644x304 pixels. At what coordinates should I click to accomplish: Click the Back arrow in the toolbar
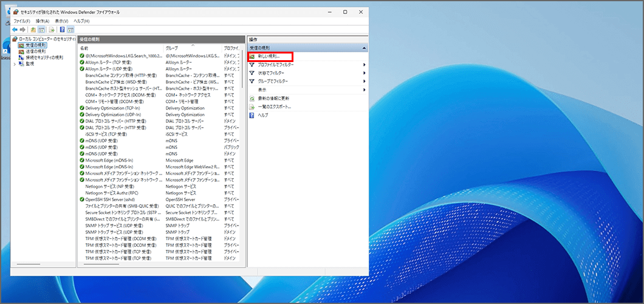pos(15,29)
